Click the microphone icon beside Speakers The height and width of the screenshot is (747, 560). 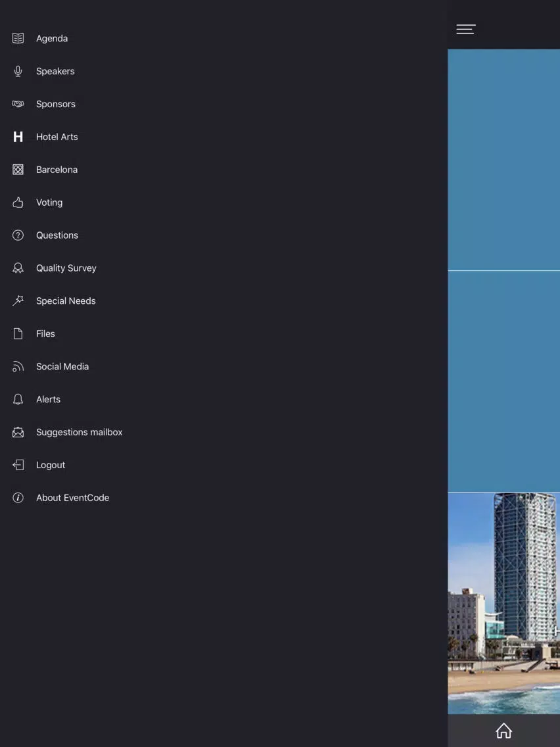click(x=18, y=71)
